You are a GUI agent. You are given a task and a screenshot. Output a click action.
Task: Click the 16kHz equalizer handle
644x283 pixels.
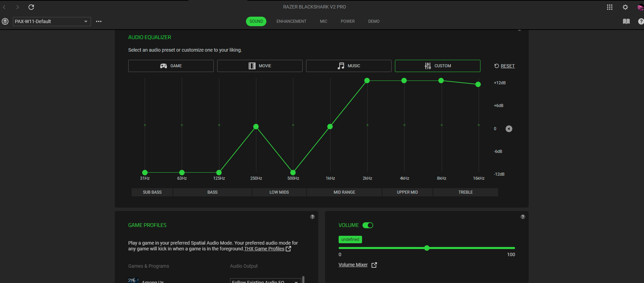pyautogui.click(x=478, y=84)
